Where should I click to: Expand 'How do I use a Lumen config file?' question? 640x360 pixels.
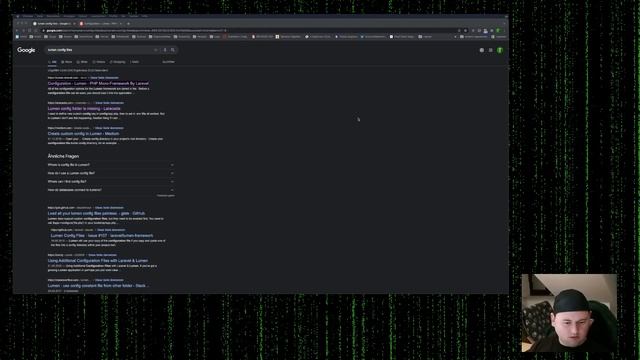(x=111, y=173)
